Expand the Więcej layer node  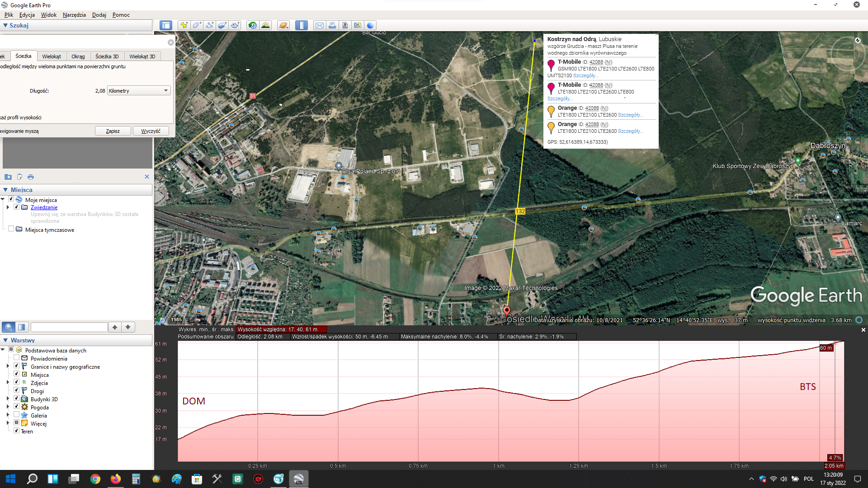[x=8, y=423]
